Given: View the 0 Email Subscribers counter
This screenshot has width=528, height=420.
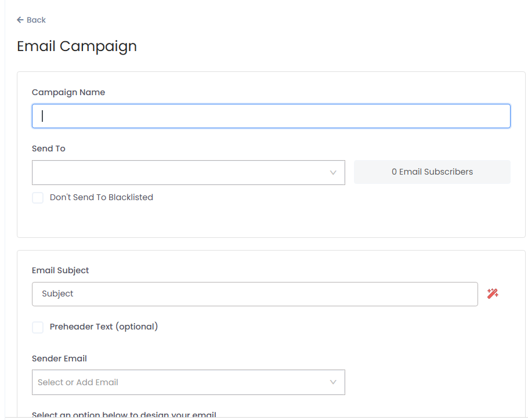Looking at the screenshot, I should click(x=432, y=172).
